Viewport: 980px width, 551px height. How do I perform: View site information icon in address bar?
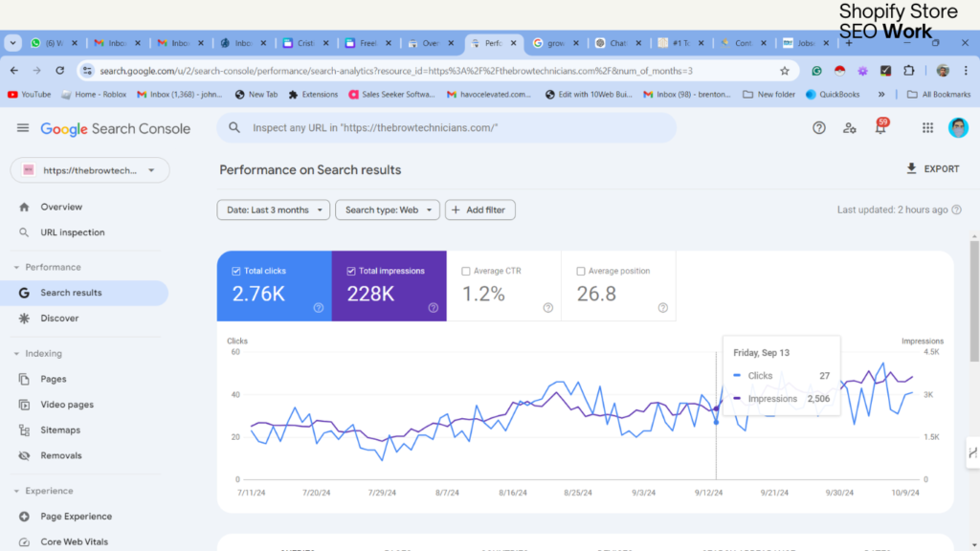point(87,71)
